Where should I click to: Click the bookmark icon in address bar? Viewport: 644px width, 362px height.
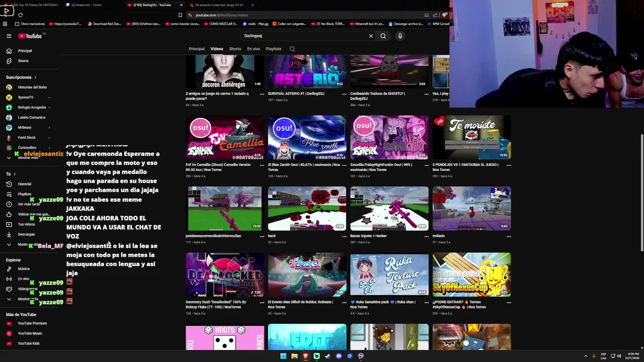[x=180, y=15]
